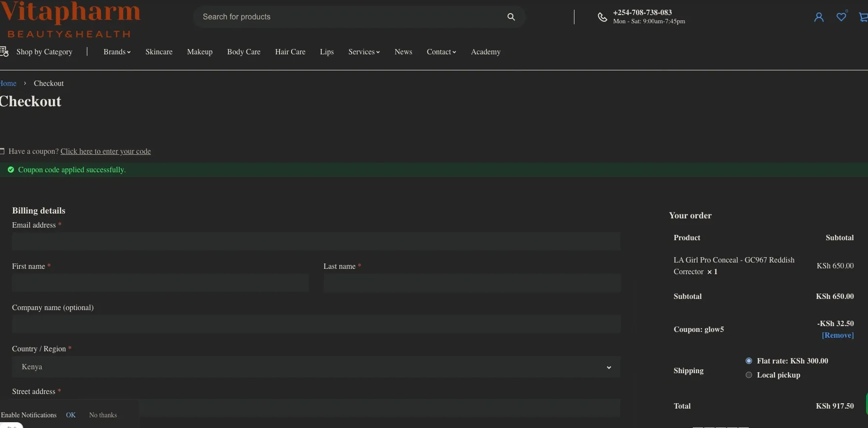Screen dimensions: 868x428
Task: Go to Body Care category
Action: 244,52
